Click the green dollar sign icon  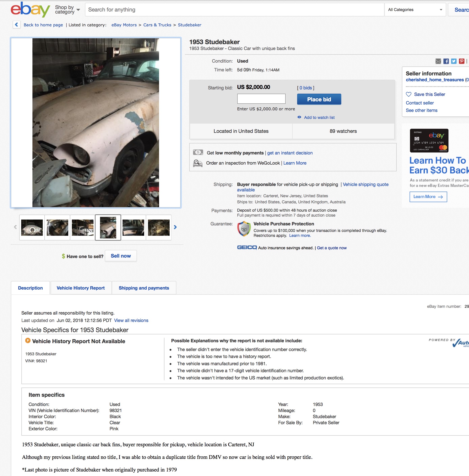click(x=63, y=256)
